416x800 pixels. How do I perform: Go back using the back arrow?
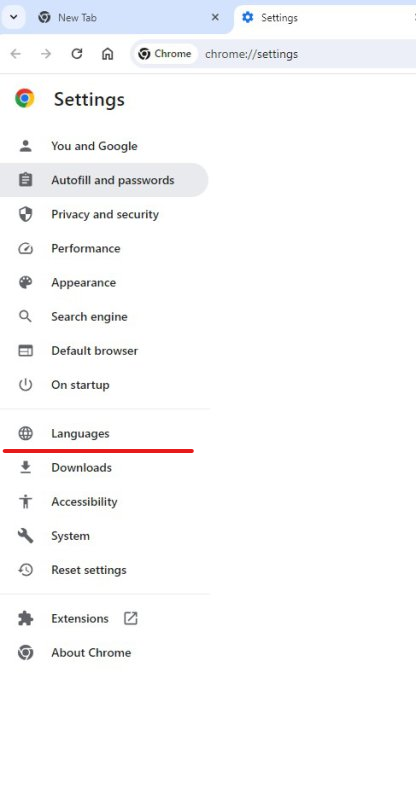pos(16,54)
